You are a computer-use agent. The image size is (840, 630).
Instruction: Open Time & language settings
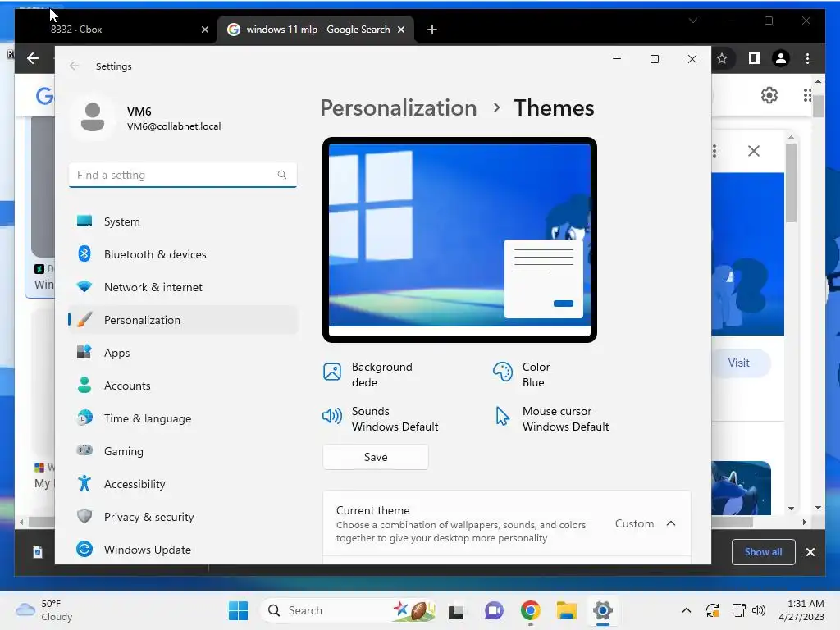tap(183, 418)
